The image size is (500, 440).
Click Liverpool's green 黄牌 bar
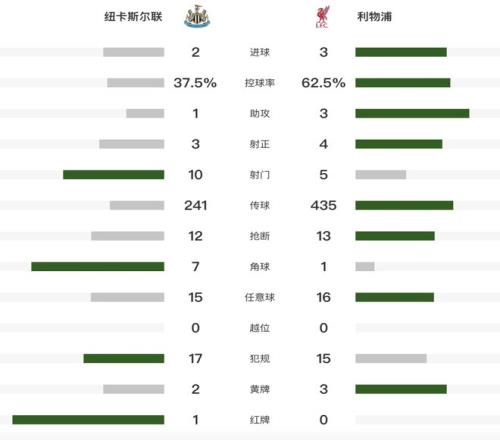[401, 389]
